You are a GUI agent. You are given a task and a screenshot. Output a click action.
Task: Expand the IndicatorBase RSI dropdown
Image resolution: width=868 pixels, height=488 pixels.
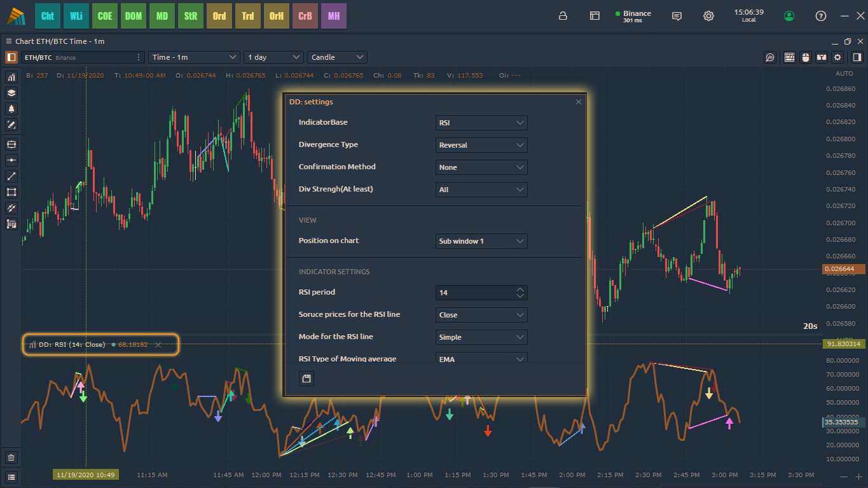(x=481, y=123)
